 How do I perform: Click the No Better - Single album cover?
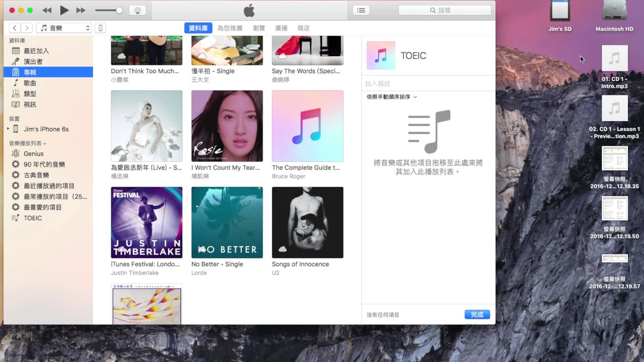coord(227,222)
